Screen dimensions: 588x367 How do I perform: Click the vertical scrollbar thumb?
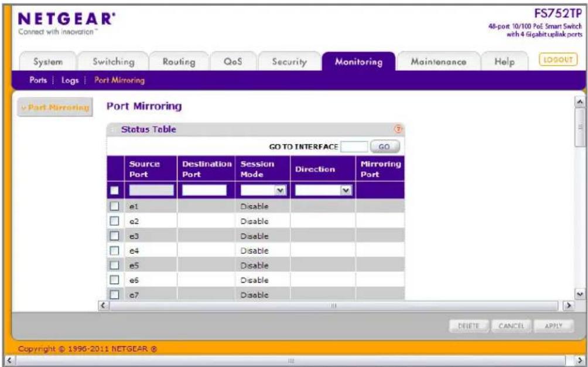[580, 127]
